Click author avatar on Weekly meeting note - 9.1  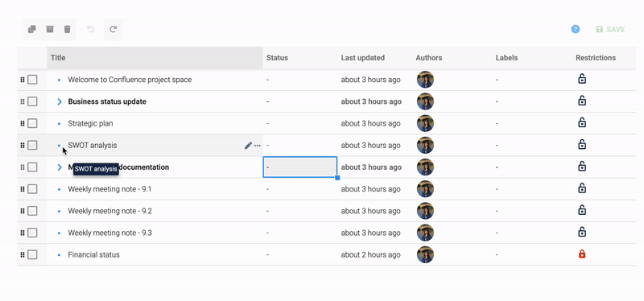(x=425, y=189)
